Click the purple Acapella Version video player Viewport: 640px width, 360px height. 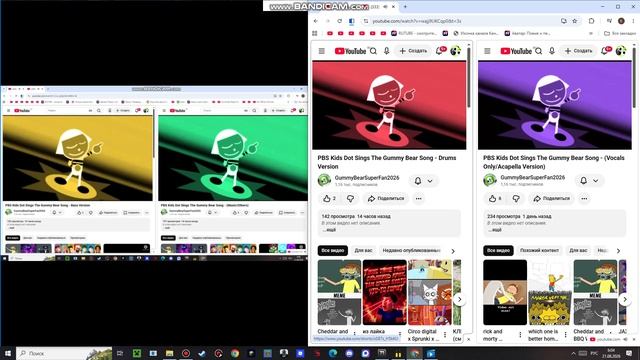554,105
